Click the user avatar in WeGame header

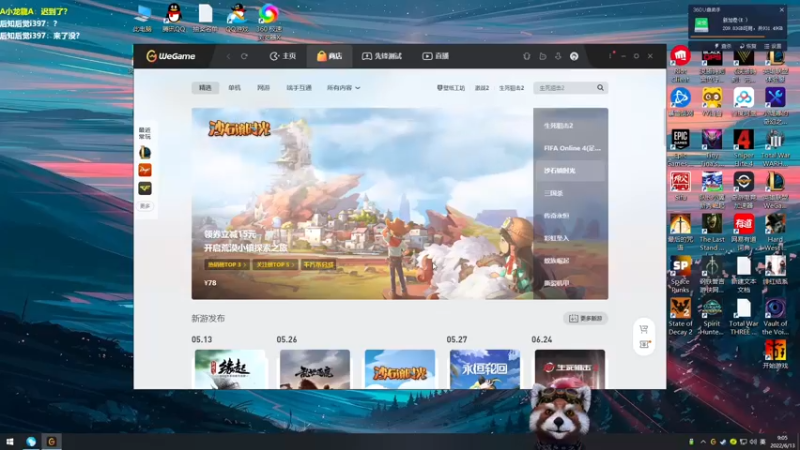574,56
